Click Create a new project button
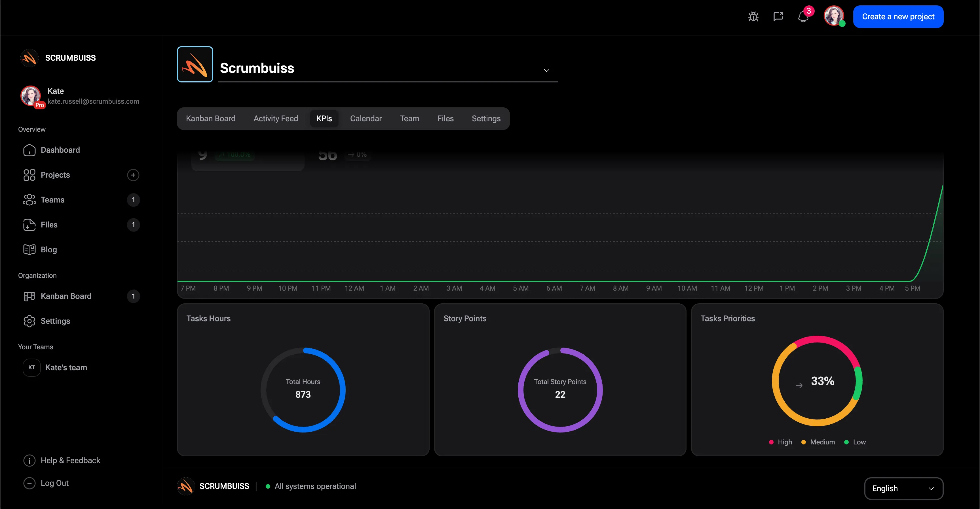Image resolution: width=980 pixels, height=509 pixels. pyautogui.click(x=898, y=17)
